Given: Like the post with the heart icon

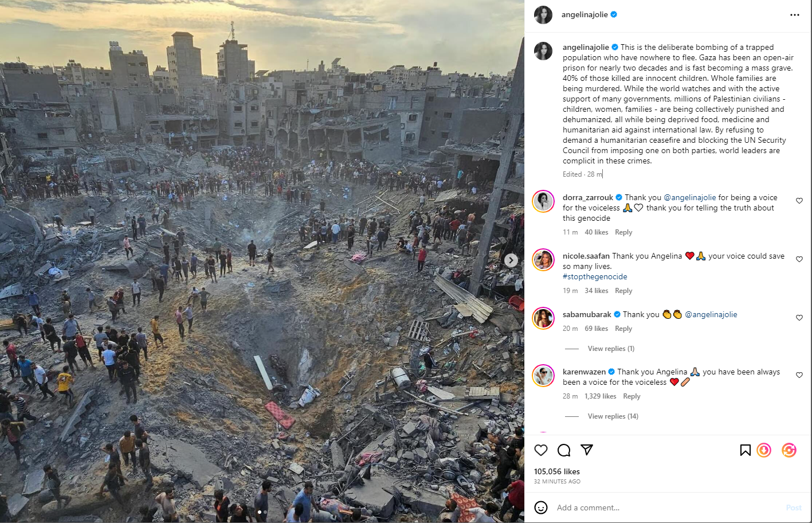Looking at the screenshot, I should tap(541, 450).
